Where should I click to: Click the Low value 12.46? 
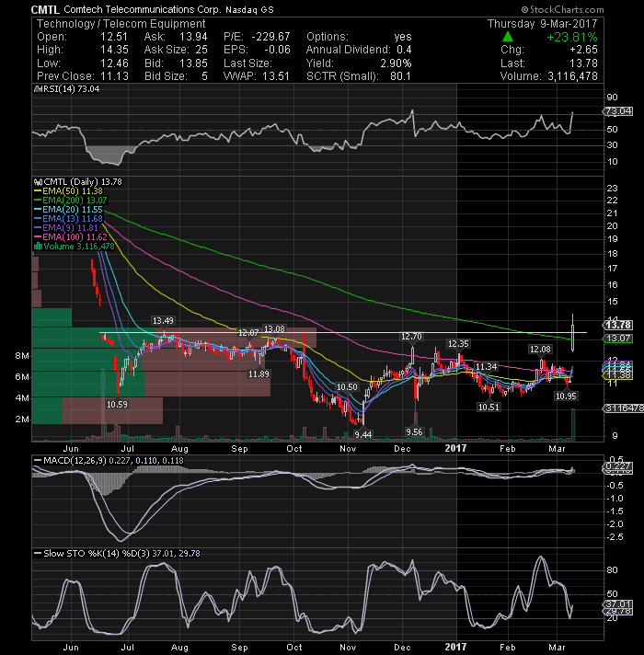(x=114, y=63)
